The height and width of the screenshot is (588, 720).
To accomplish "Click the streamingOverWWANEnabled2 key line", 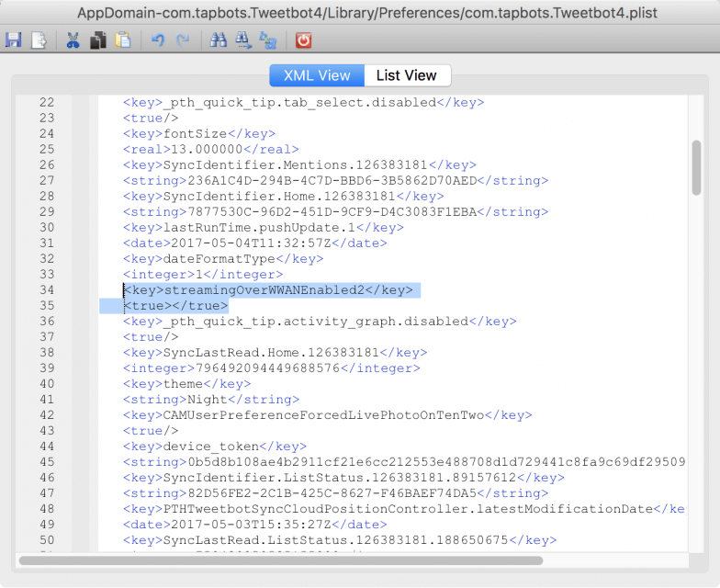I will [x=268, y=290].
